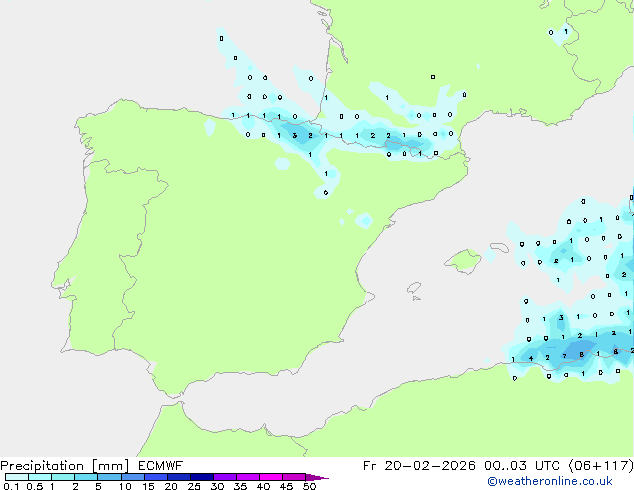Click Menorca island on the map

500,247
